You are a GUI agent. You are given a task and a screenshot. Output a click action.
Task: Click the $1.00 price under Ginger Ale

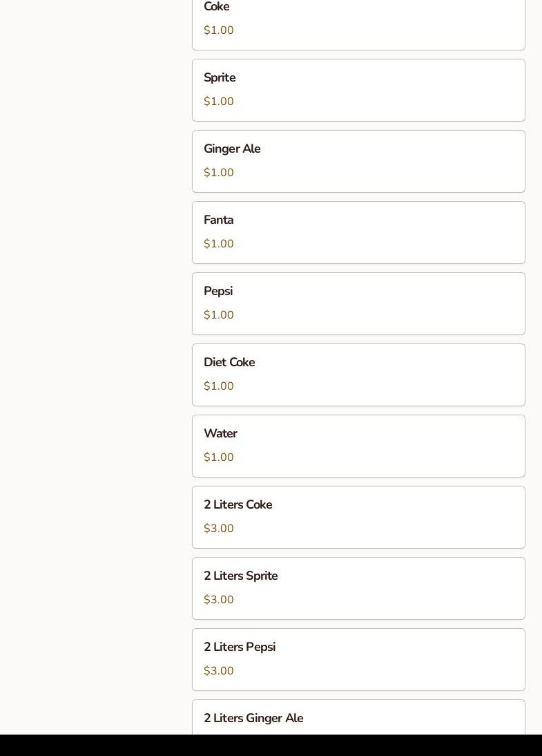(219, 173)
